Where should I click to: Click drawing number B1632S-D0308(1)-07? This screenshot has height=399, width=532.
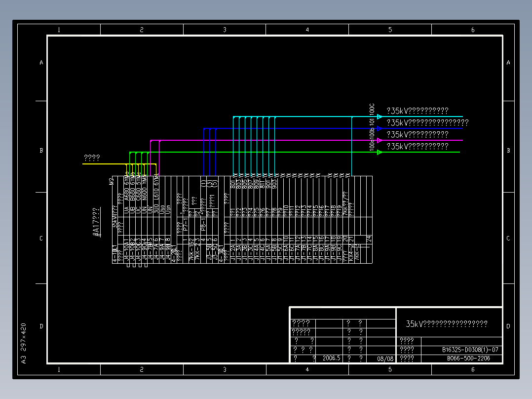click(x=470, y=350)
